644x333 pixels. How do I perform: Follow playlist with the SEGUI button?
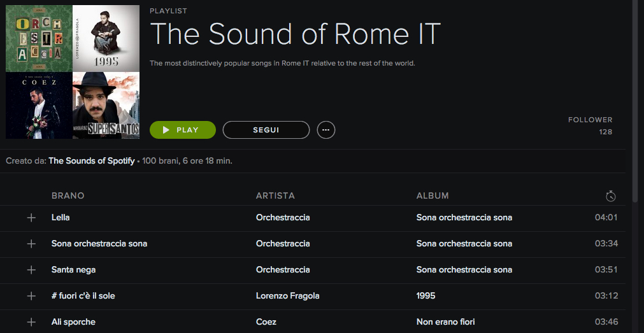(x=266, y=130)
